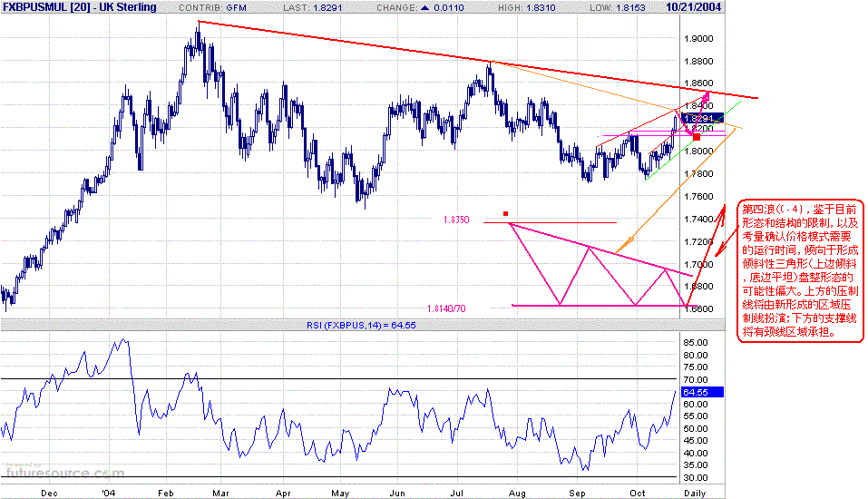Select the 1.7200 price axis label
This screenshot has height=499, width=868.
tap(698, 242)
